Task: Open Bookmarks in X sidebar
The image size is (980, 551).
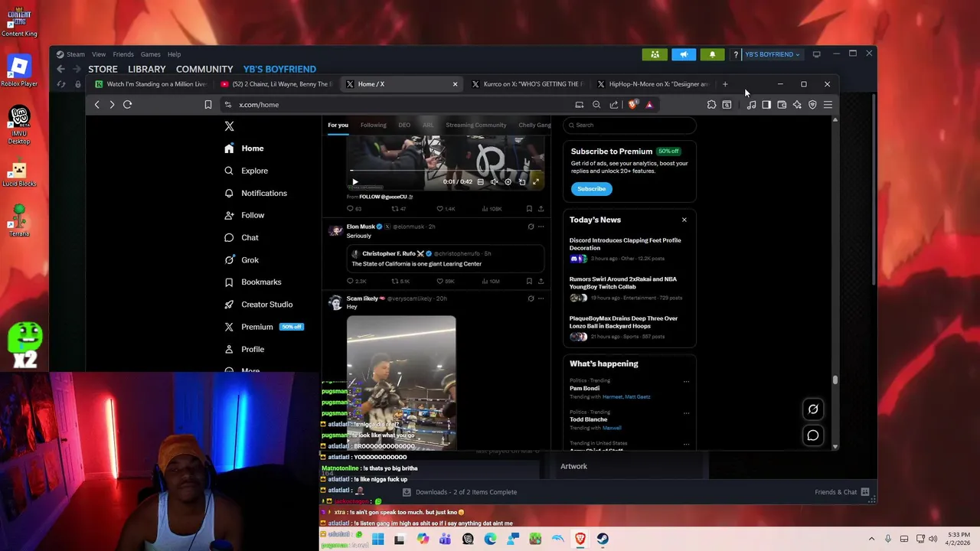Action: [253, 282]
